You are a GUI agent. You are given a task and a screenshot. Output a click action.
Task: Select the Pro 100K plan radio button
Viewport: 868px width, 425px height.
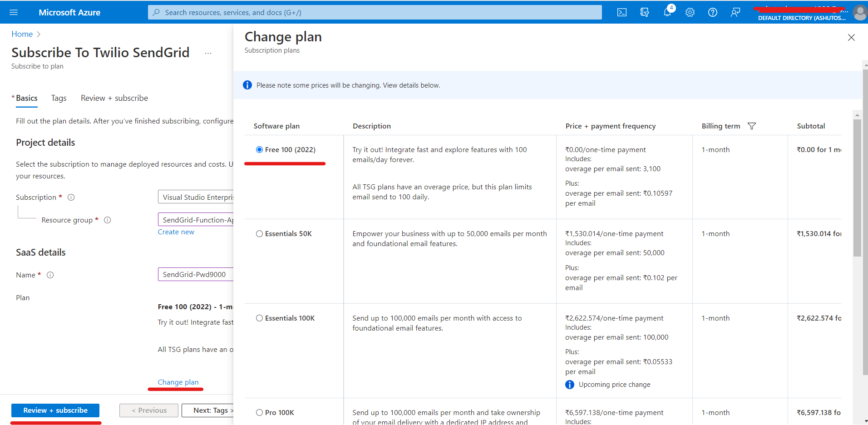[x=259, y=412]
